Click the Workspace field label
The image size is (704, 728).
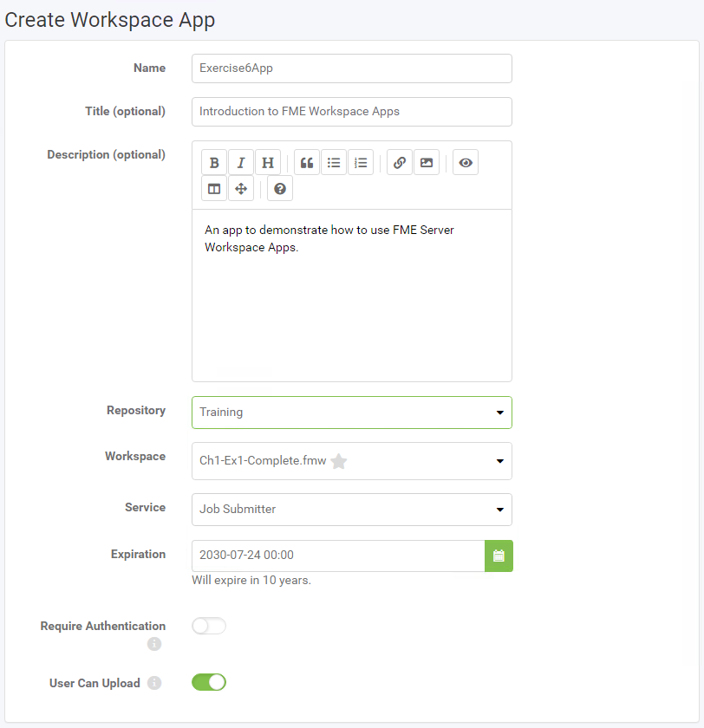pyautogui.click(x=135, y=456)
